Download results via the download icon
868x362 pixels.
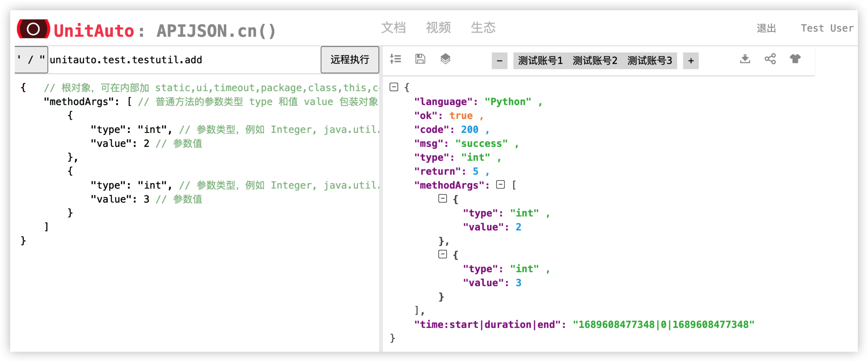[x=745, y=59]
